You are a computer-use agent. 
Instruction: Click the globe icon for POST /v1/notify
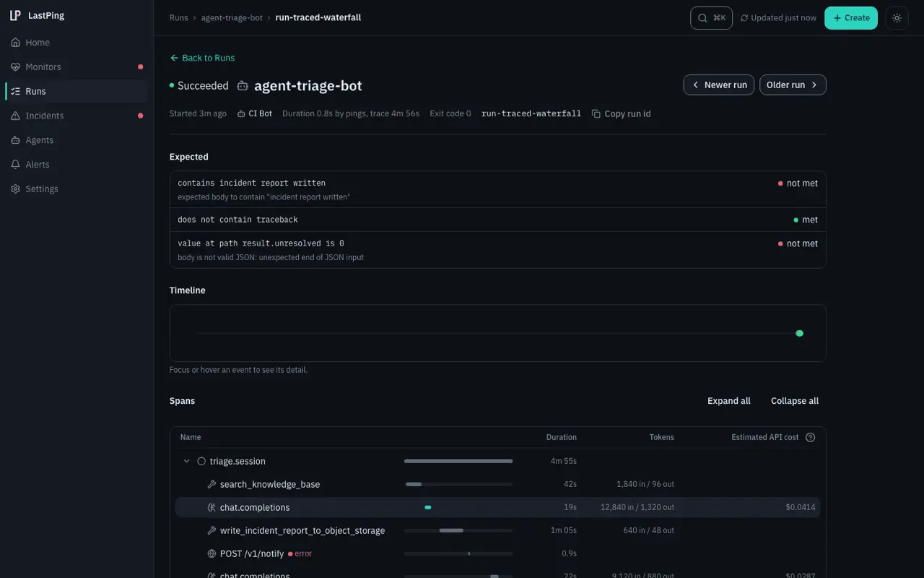(x=212, y=553)
